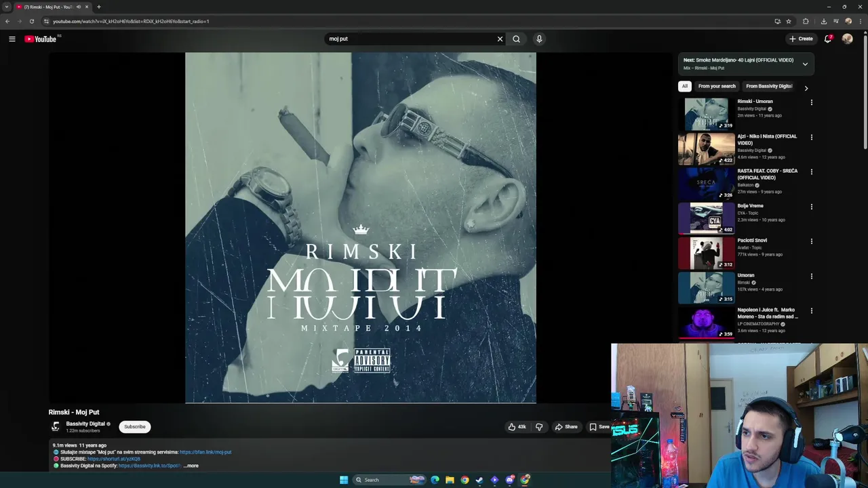This screenshot has width=868, height=488.
Task: Open options for Paciotti Snovi video
Action: click(811, 241)
